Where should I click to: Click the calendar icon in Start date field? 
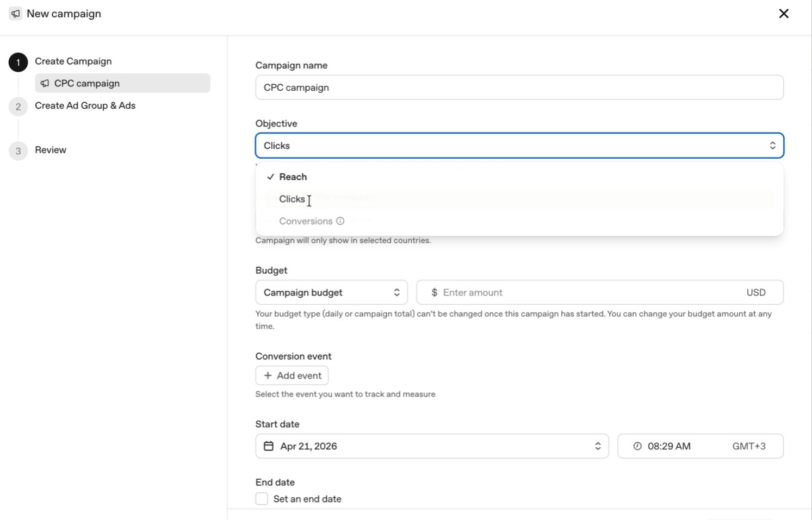(269, 446)
